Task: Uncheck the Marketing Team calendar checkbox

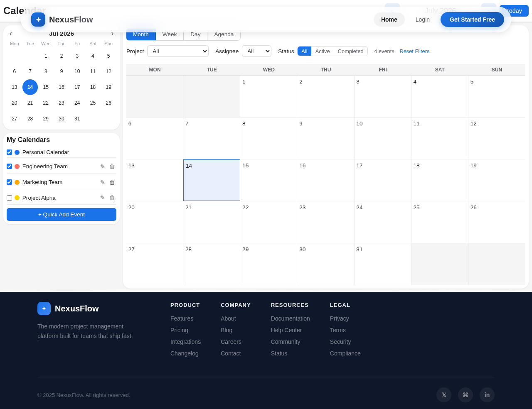Action: [9, 182]
